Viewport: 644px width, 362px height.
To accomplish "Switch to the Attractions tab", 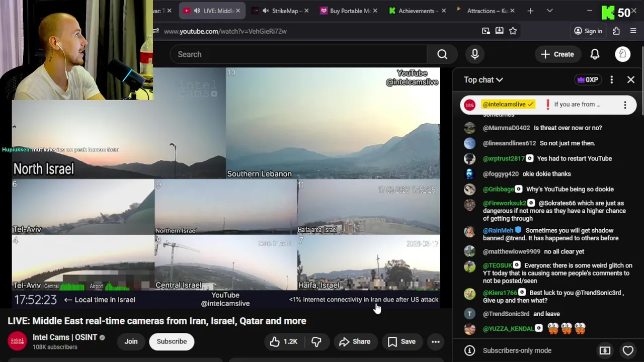I will click(486, 11).
